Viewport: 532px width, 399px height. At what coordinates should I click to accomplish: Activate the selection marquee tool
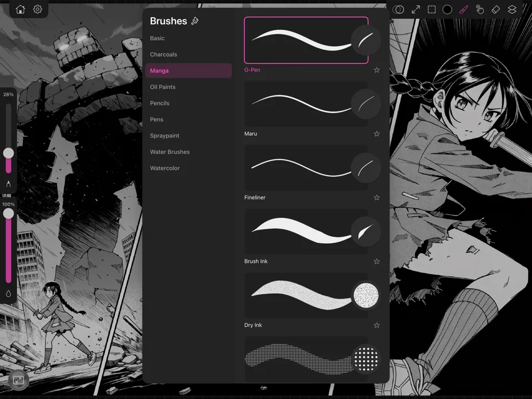click(432, 9)
